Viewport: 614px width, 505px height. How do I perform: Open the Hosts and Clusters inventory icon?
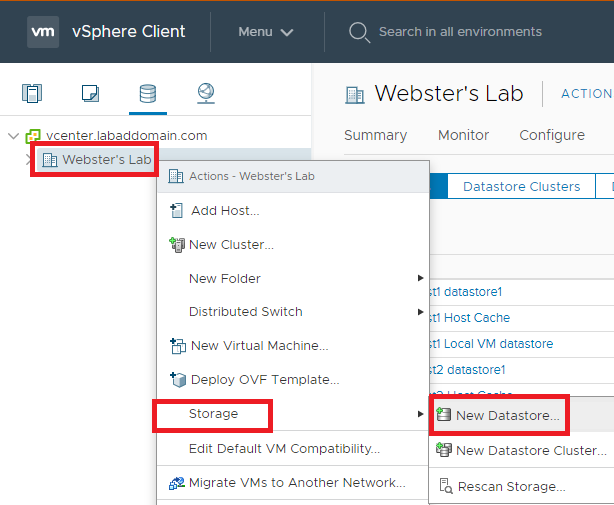32,94
